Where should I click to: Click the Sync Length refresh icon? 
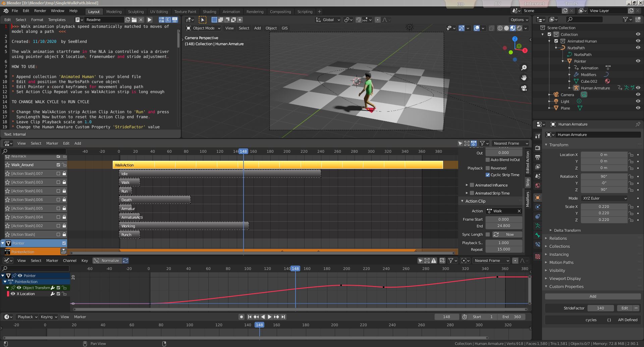pyautogui.click(x=496, y=234)
